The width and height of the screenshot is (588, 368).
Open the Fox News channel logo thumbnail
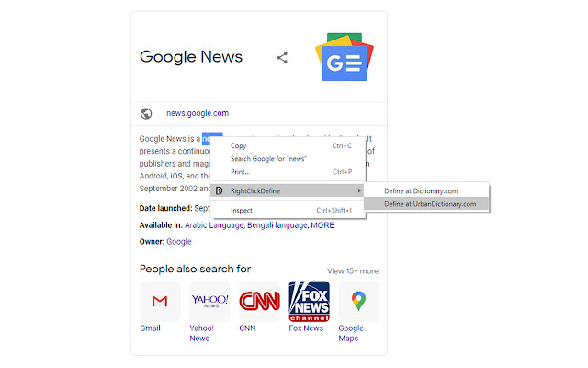pyautogui.click(x=309, y=301)
